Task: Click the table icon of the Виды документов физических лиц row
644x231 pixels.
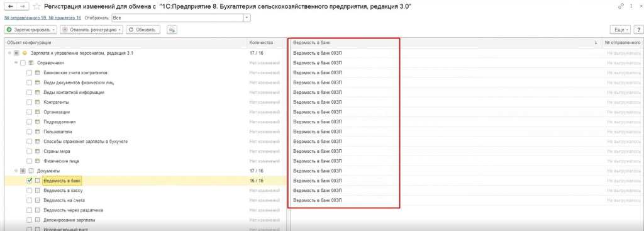Action: coord(38,82)
